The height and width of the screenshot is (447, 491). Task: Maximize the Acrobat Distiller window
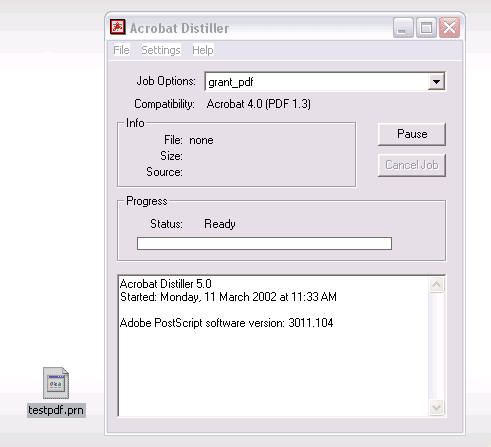pyautogui.click(x=426, y=27)
